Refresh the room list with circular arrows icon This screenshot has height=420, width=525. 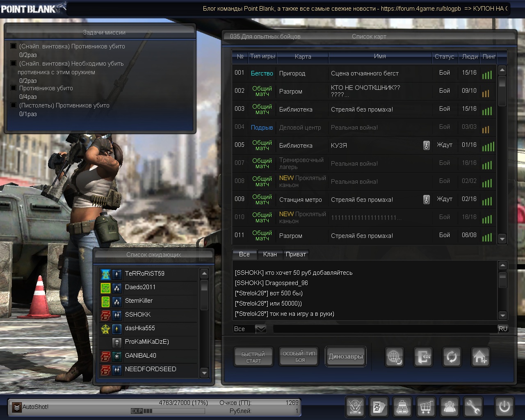pyautogui.click(x=452, y=357)
